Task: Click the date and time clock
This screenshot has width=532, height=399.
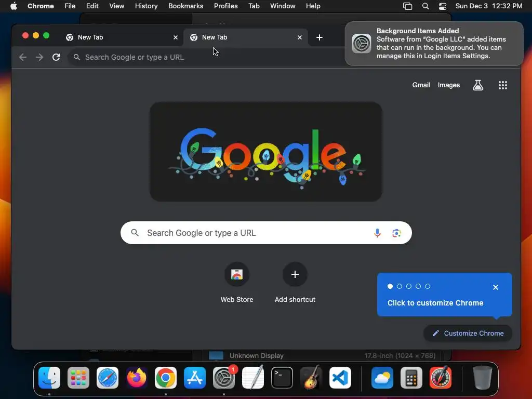Action: [x=488, y=6]
